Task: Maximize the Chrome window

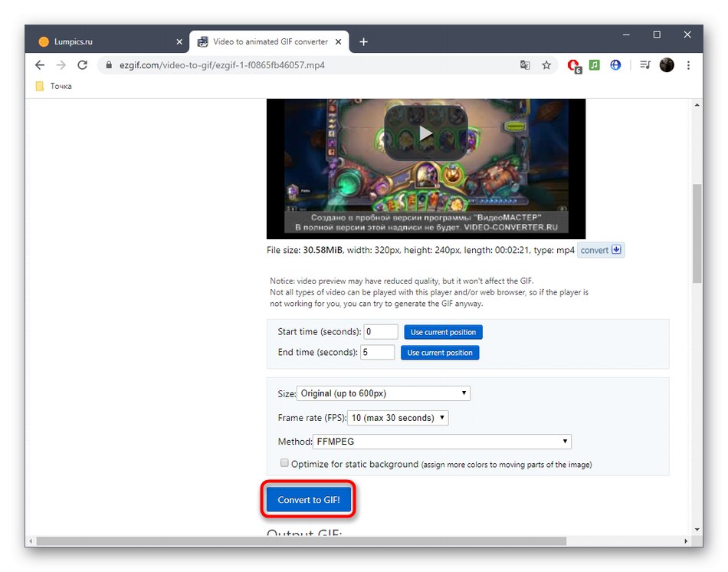Action: pyautogui.click(x=657, y=35)
